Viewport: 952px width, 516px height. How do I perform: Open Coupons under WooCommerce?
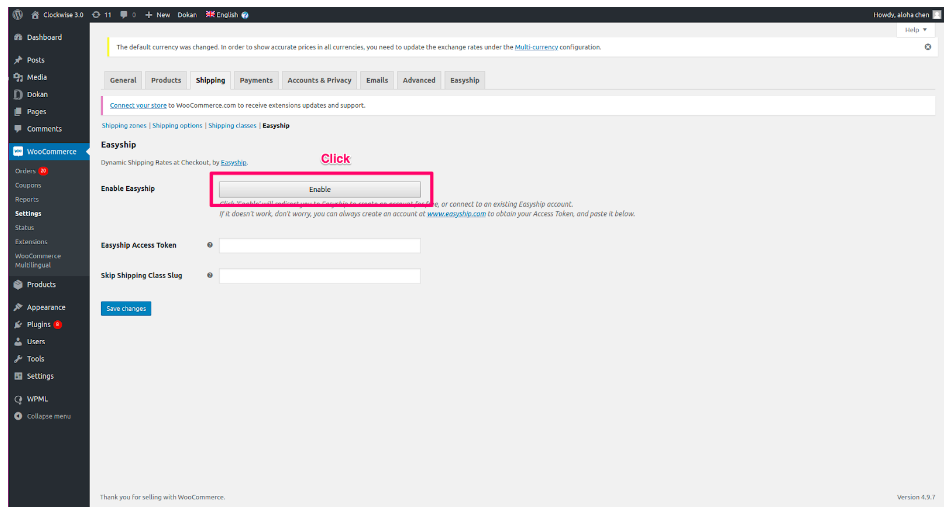pos(29,186)
